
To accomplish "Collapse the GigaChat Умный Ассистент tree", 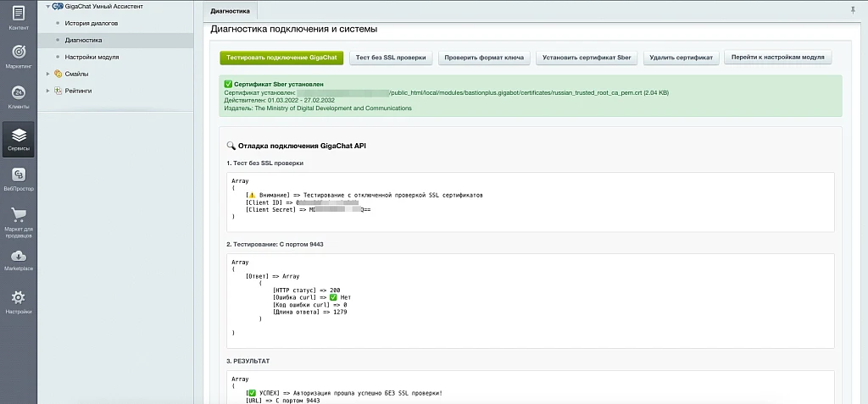I will pos(48,7).
